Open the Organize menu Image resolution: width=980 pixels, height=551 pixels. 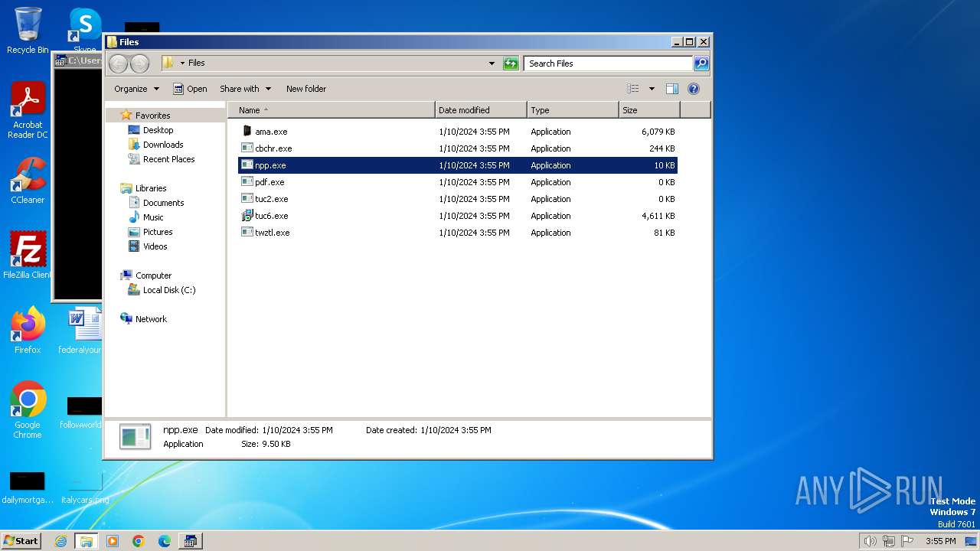(x=136, y=89)
